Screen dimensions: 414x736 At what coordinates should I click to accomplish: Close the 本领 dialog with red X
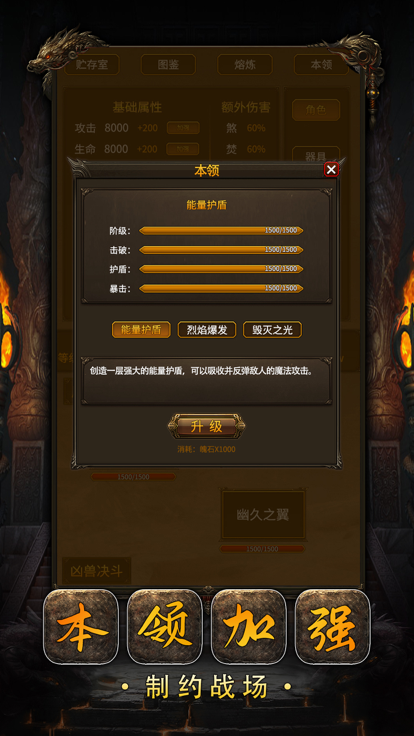331,169
